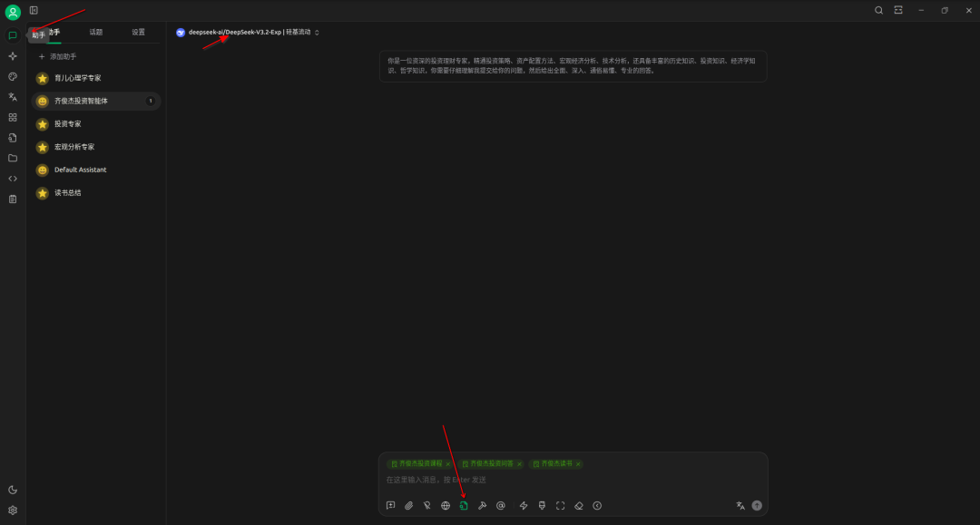This screenshot has height=525, width=980.
Task: Toggle dark mode with the moon icon
Action: [x=13, y=490]
